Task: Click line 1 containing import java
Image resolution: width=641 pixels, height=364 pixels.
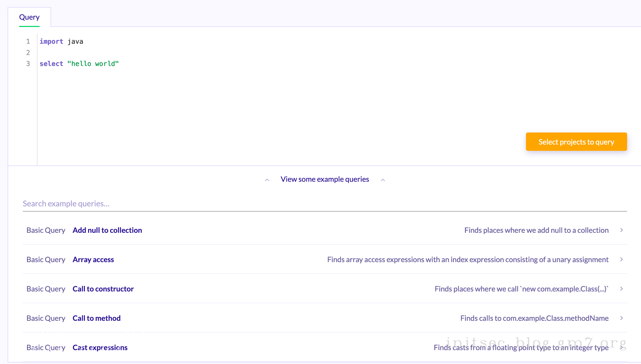Action: pos(61,41)
